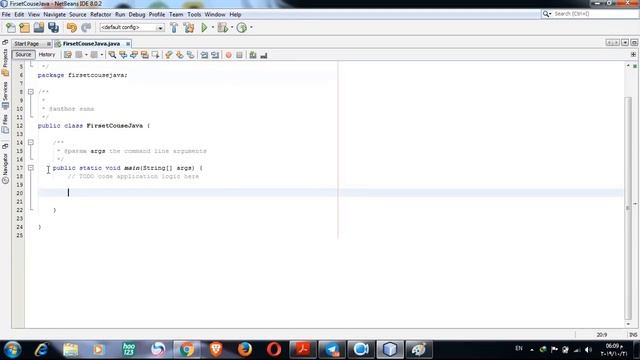
Task: Click the Undo toolbar icon
Action: pos(72,27)
